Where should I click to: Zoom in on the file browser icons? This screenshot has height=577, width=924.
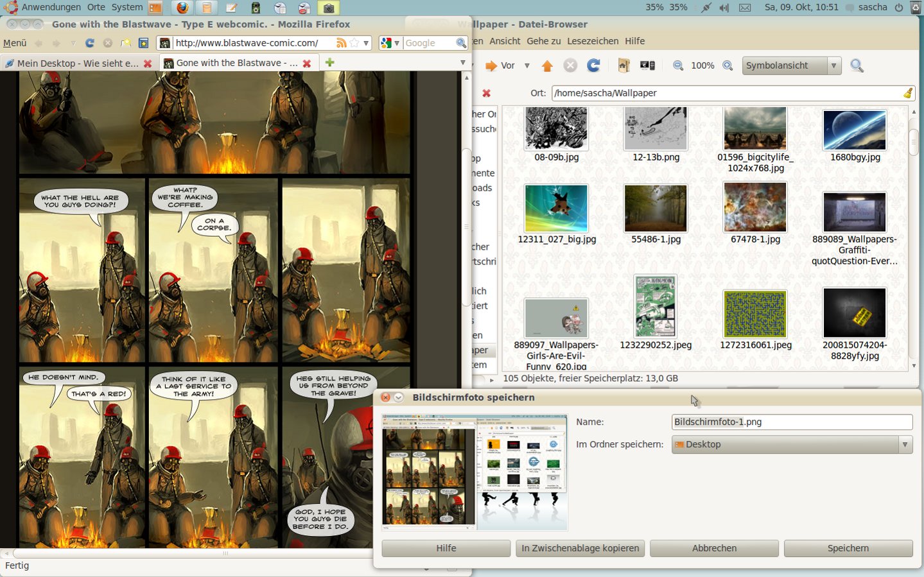click(x=728, y=65)
